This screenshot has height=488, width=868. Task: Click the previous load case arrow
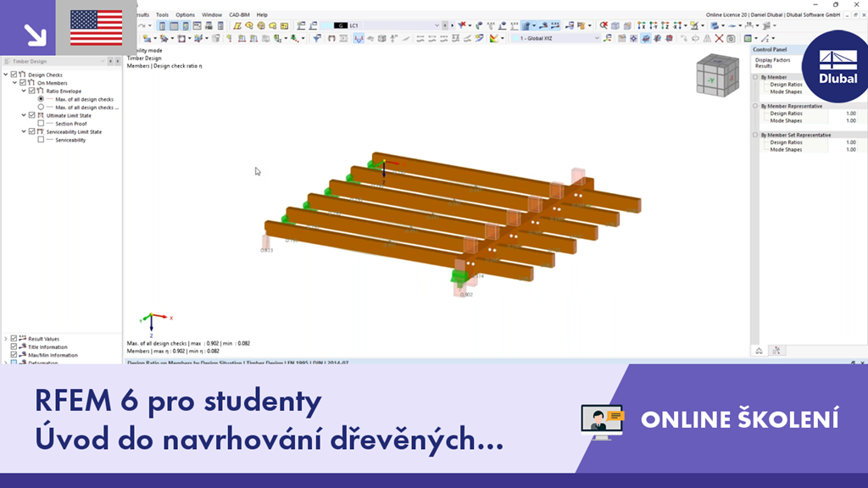pos(444,25)
